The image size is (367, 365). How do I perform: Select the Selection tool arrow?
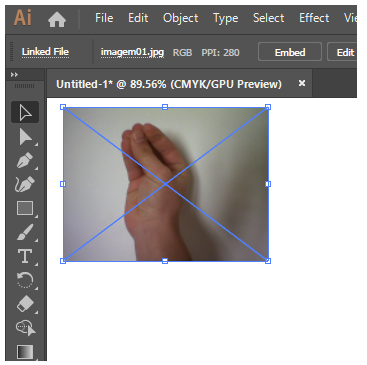coord(25,112)
